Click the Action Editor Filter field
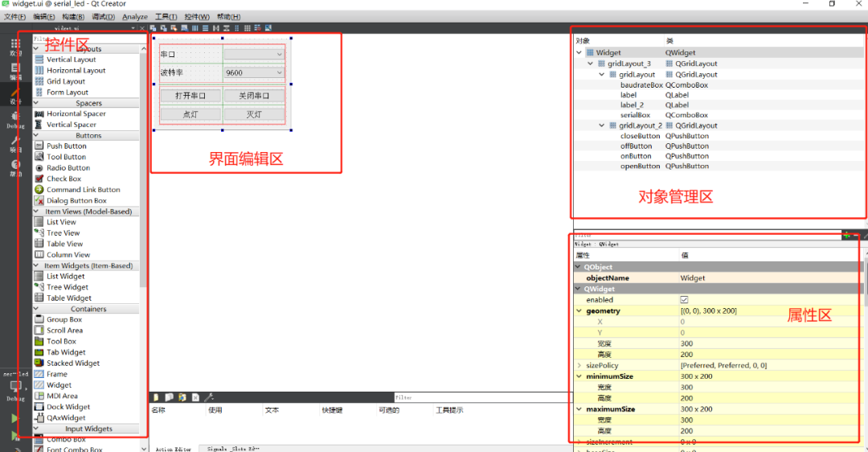This screenshot has width=868, height=452. pyautogui.click(x=483, y=397)
